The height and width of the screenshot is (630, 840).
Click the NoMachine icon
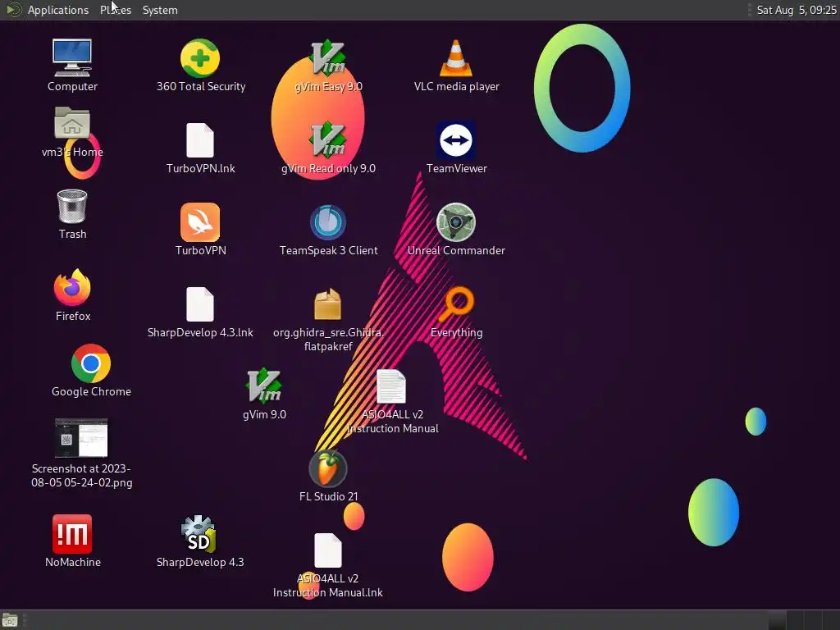point(72,534)
